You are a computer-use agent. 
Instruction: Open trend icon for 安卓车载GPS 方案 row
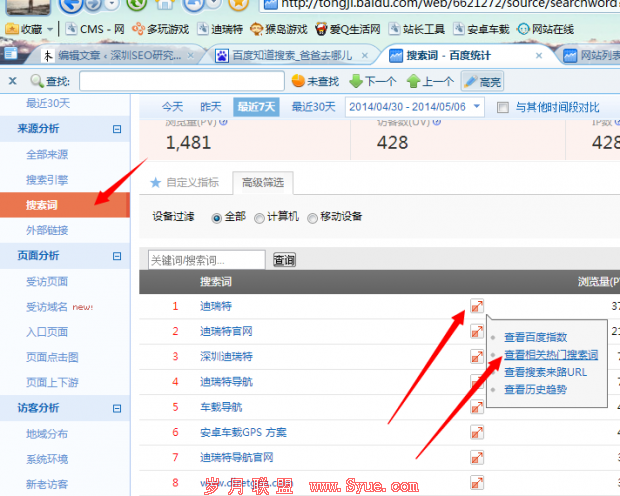point(477,432)
